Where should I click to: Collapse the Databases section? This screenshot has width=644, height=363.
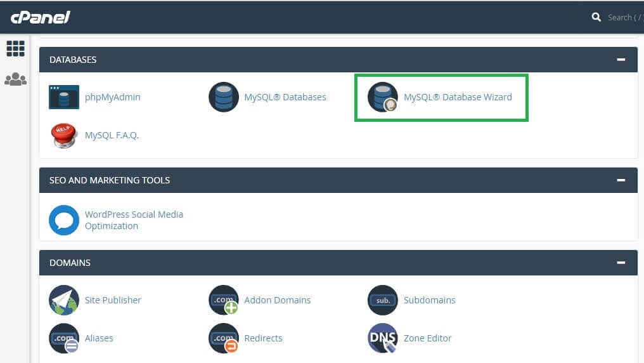point(621,60)
